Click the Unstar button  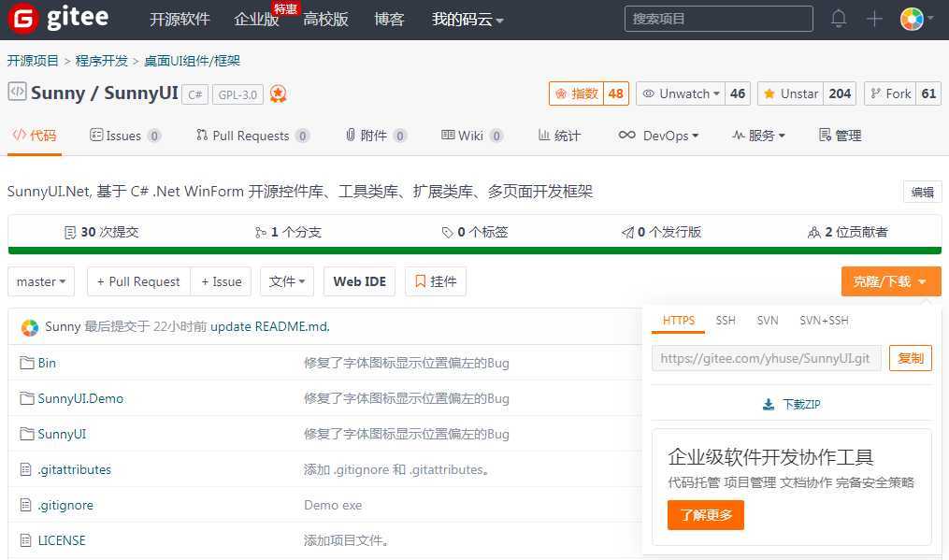[x=790, y=93]
